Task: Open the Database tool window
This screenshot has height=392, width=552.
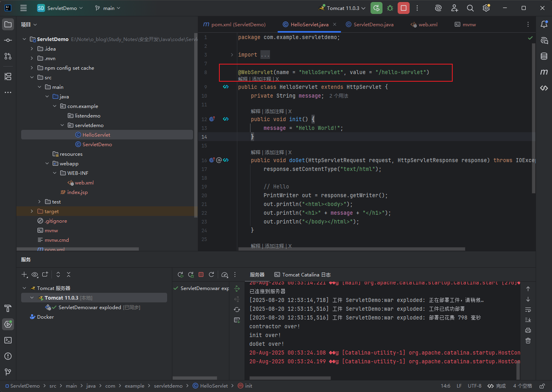Action: click(x=544, y=56)
